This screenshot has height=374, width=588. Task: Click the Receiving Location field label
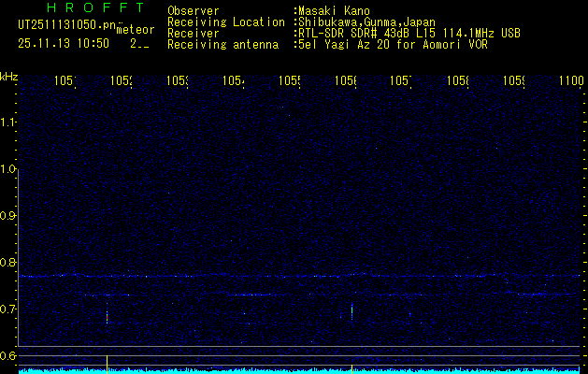click(226, 22)
